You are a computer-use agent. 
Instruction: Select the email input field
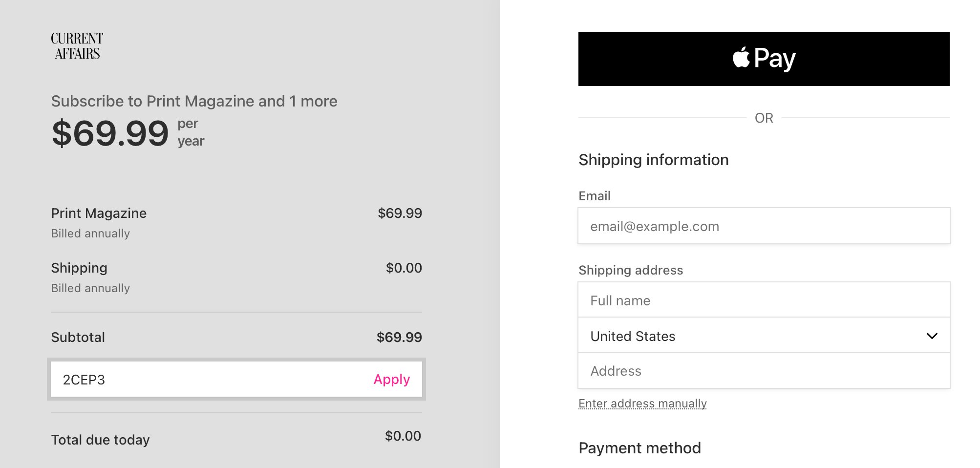click(x=764, y=226)
